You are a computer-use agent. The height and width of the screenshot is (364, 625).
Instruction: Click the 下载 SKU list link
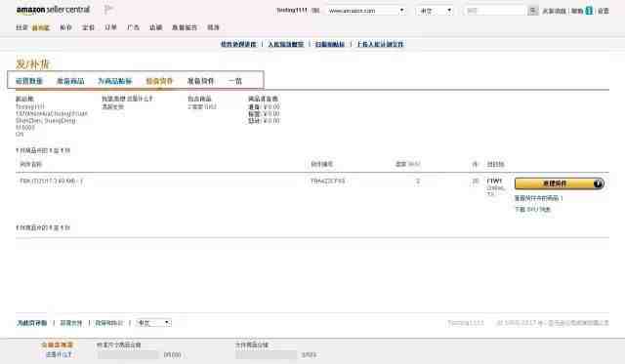pos(532,209)
